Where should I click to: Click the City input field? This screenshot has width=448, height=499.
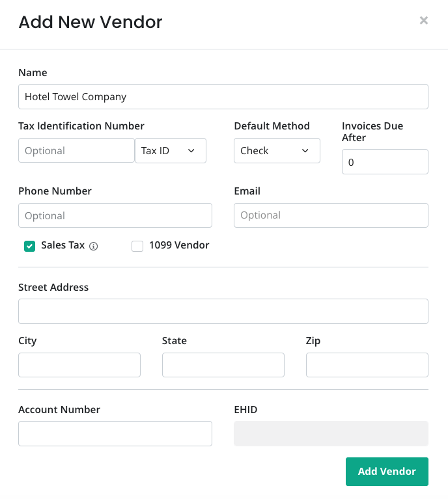coord(79,365)
